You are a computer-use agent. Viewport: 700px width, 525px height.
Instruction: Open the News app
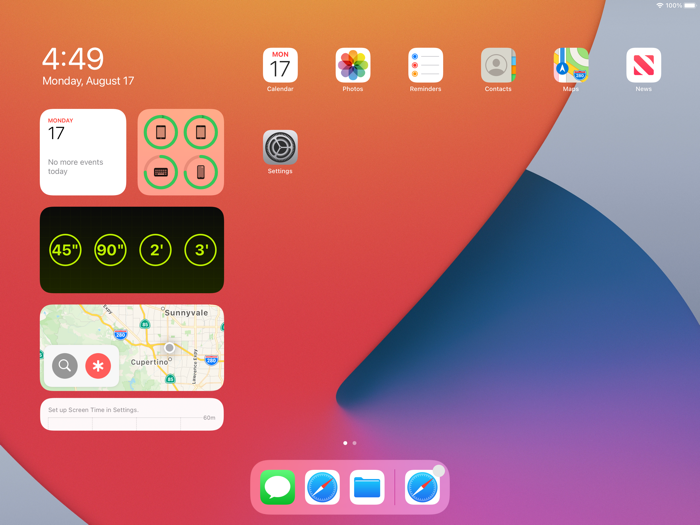[x=643, y=65]
